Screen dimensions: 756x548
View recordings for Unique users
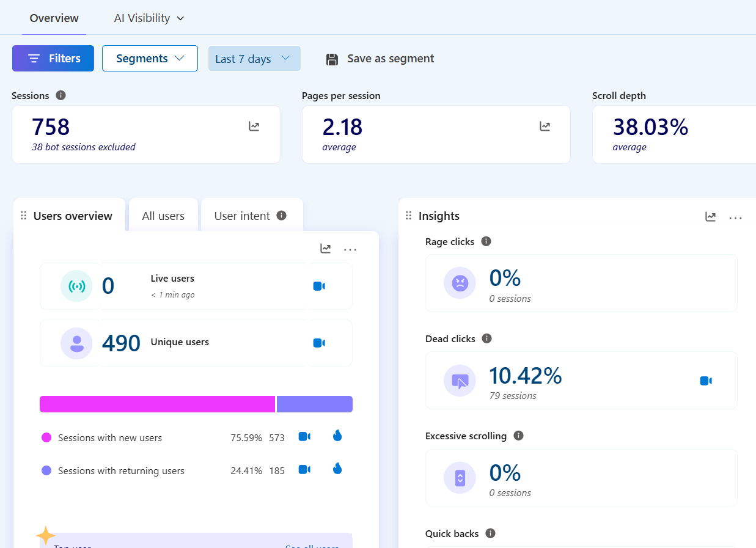click(x=319, y=343)
